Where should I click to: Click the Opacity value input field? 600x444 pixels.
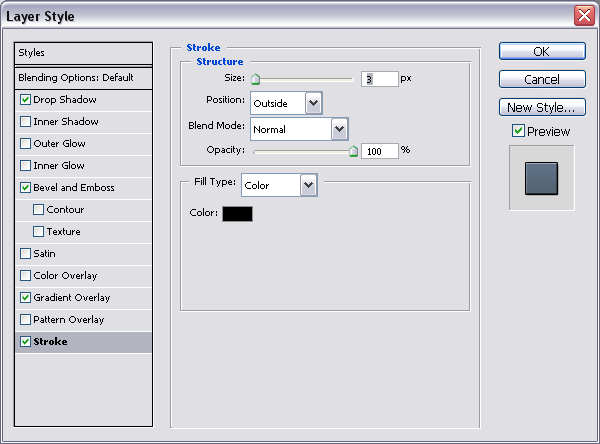380,150
